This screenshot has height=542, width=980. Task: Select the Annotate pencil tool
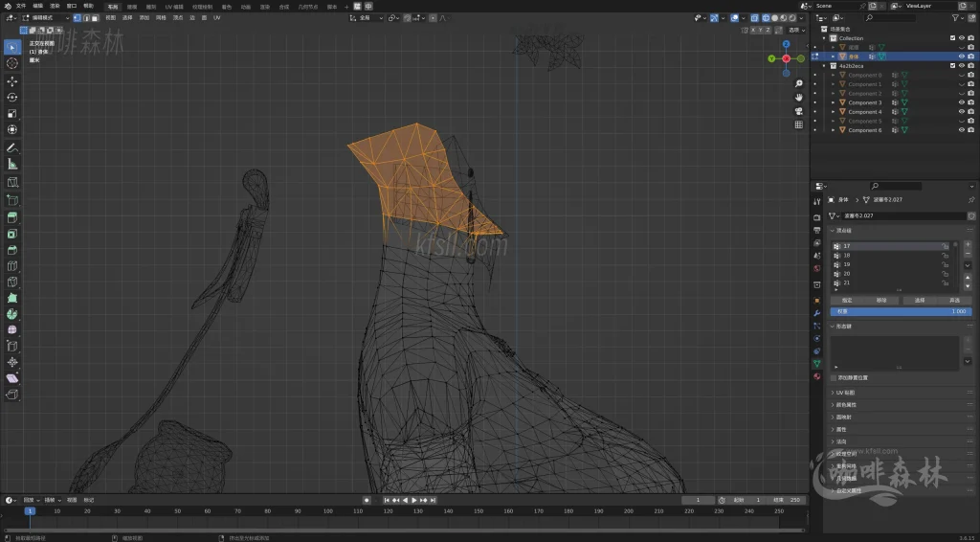[x=11, y=148]
